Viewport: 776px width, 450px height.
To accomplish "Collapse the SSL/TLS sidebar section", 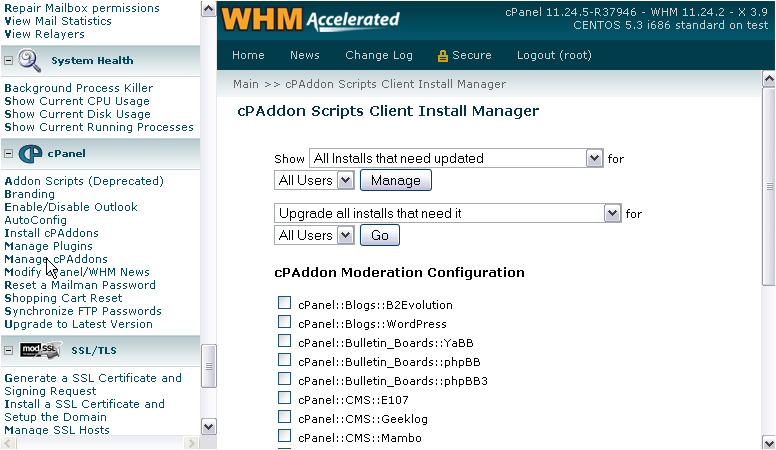I will coord(8,350).
